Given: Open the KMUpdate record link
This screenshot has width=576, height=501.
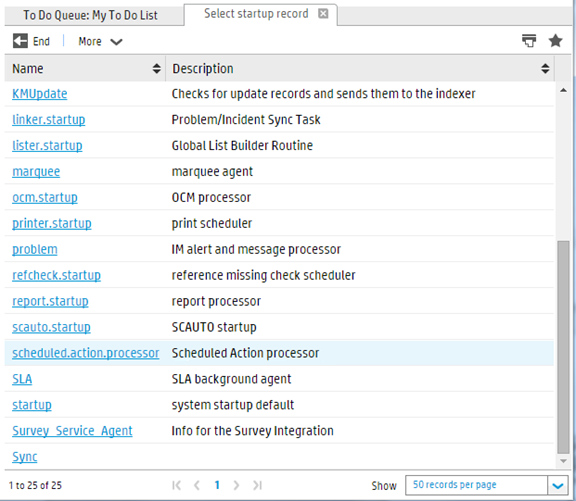Looking at the screenshot, I should tap(40, 94).
